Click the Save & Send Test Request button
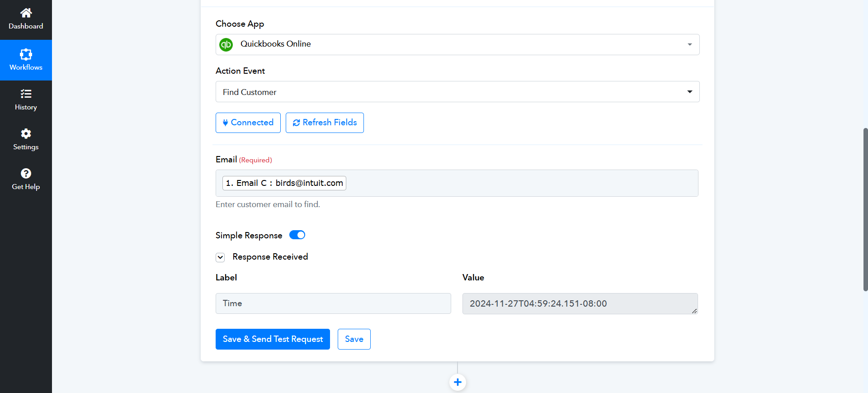Screen dimensions: 868x393 tap(273, 339)
